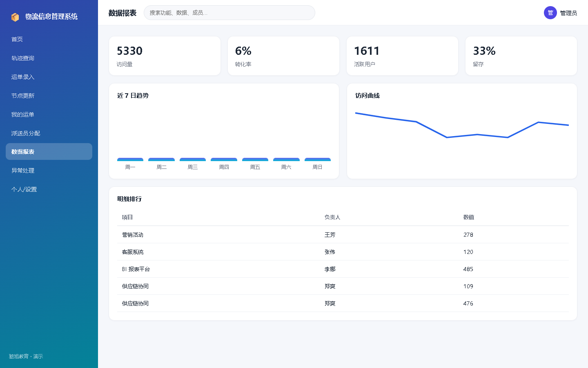The image size is (588, 368).
Task: Select the active 数据报表 menu item
Action: pos(49,152)
